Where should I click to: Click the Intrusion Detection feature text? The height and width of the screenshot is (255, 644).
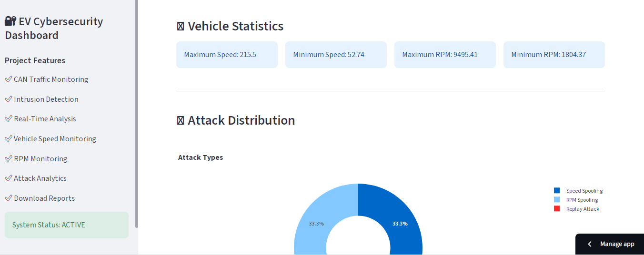(46, 99)
